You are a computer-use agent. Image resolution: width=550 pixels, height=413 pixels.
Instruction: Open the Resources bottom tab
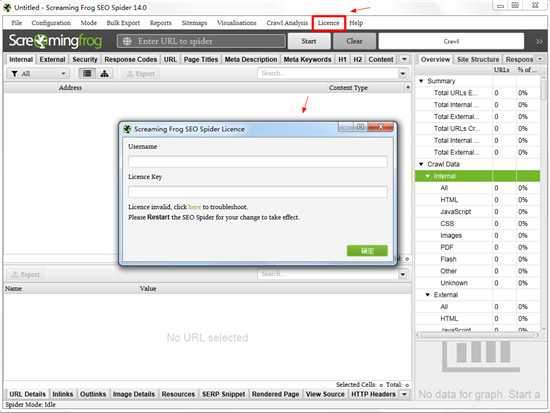pyautogui.click(x=178, y=394)
